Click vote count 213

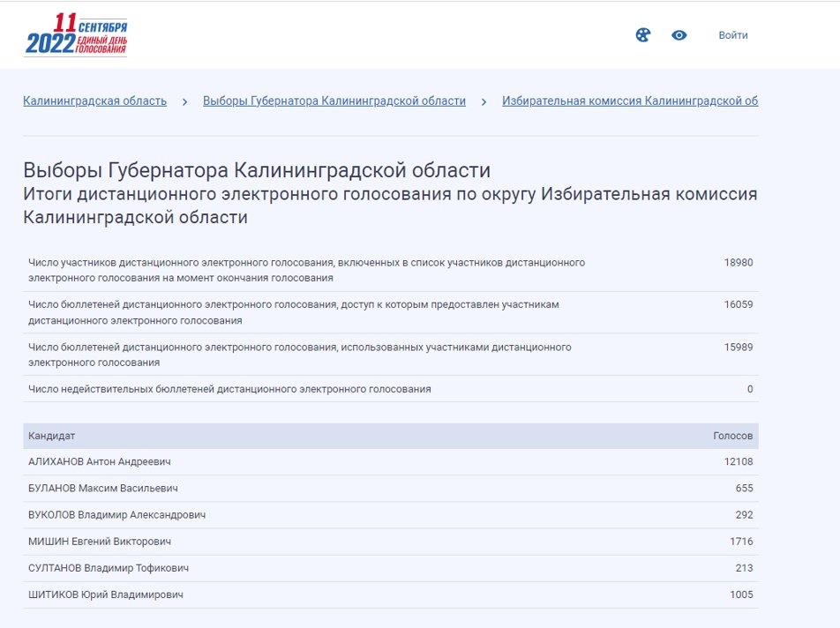pos(744,568)
